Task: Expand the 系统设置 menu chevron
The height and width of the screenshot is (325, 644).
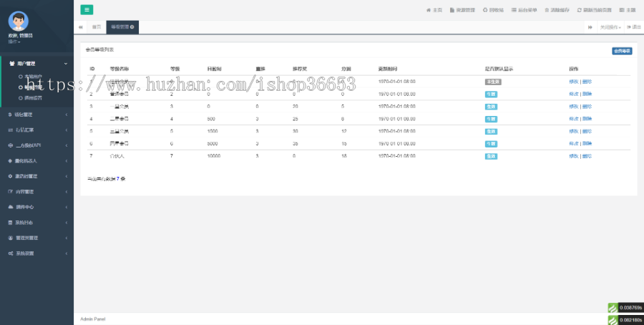Action: pyautogui.click(x=66, y=253)
